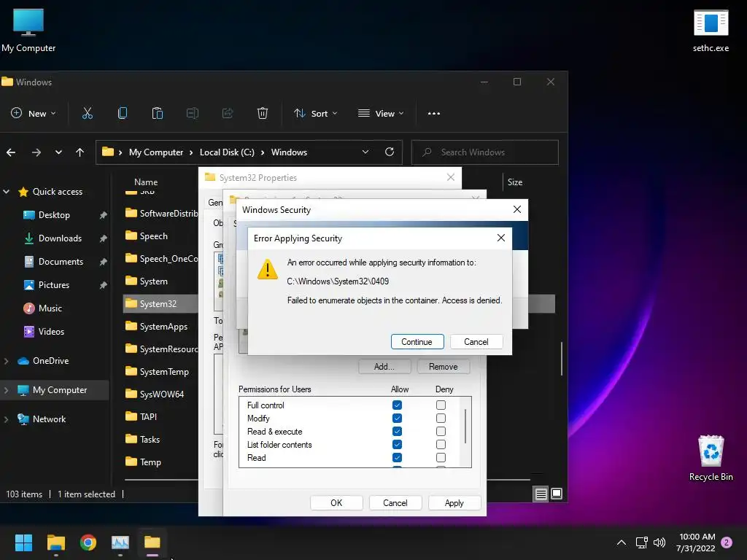Open the New dropdown in Explorer toolbar
This screenshot has width=747, height=560.
(x=34, y=113)
